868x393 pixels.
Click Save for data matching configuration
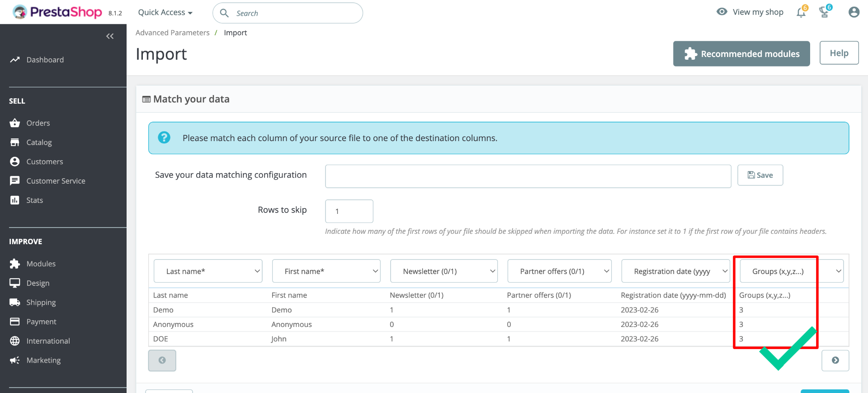coord(760,175)
